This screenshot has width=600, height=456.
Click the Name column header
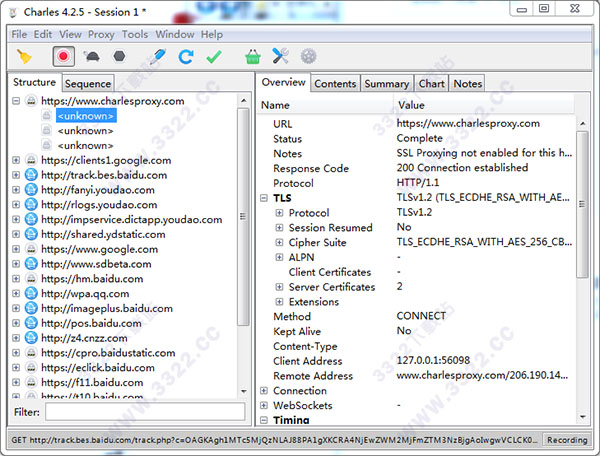click(325, 105)
